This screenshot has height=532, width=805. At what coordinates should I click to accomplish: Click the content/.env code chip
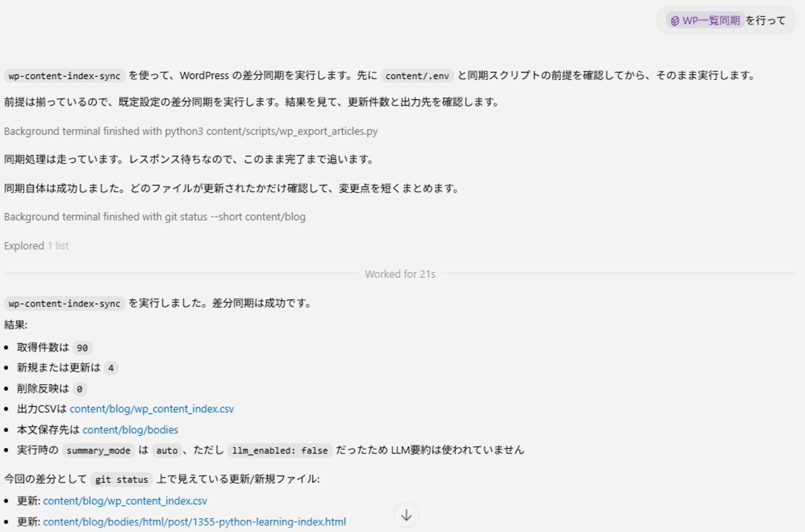point(417,76)
